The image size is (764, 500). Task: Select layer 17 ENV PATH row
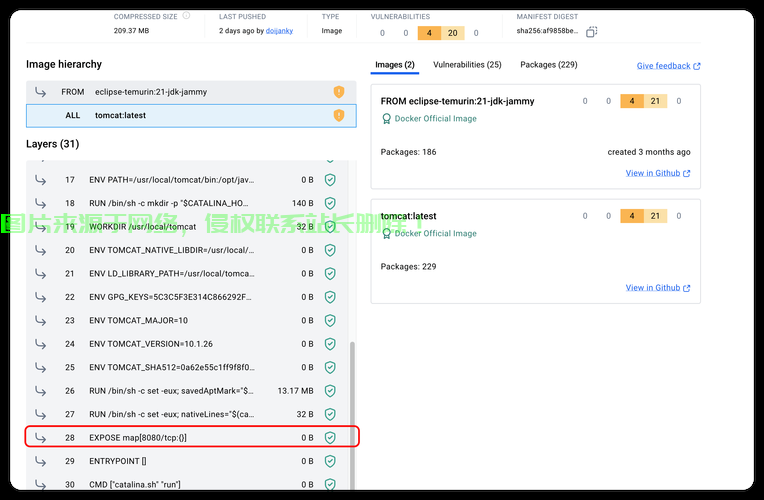[188, 180]
